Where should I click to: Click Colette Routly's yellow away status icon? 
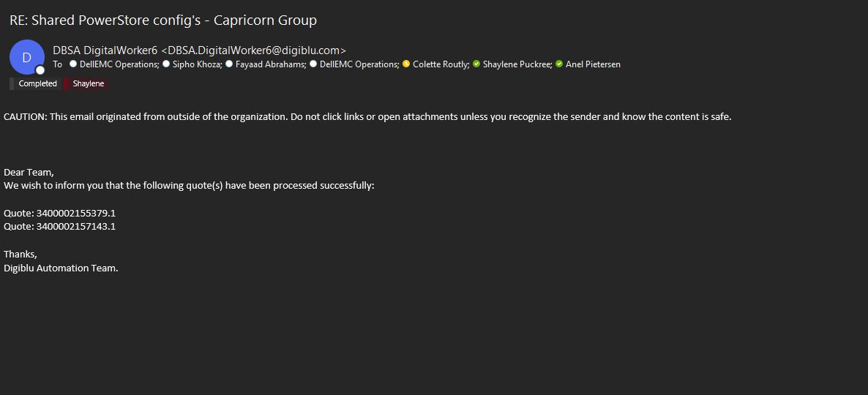406,64
